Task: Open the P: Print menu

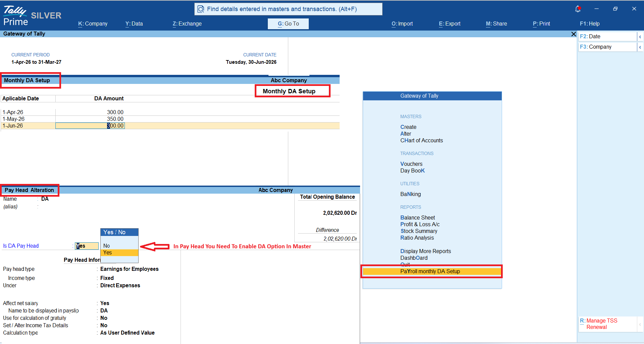Action: pyautogui.click(x=541, y=24)
